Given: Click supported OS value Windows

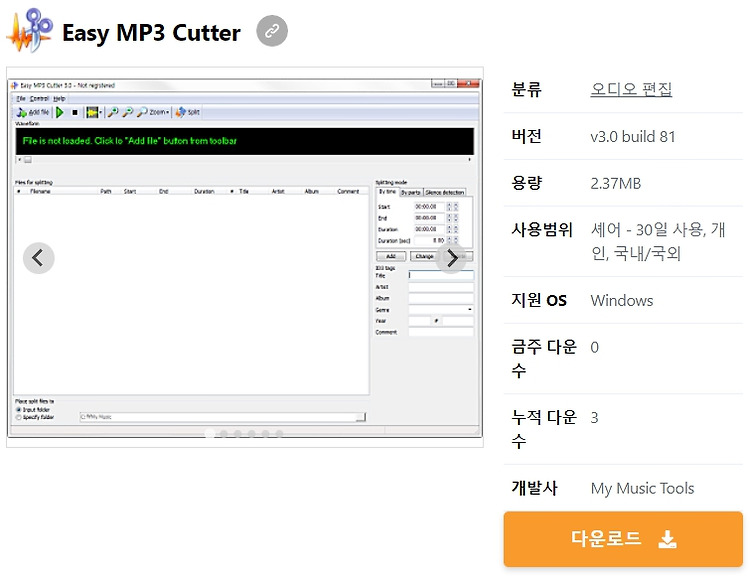Looking at the screenshot, I should coord(621,301).
